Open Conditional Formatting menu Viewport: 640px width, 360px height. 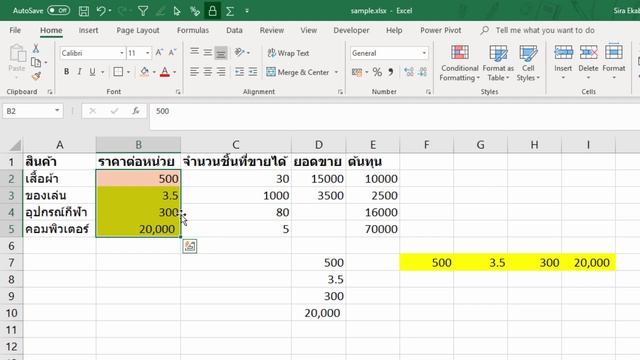coord(460,63)
